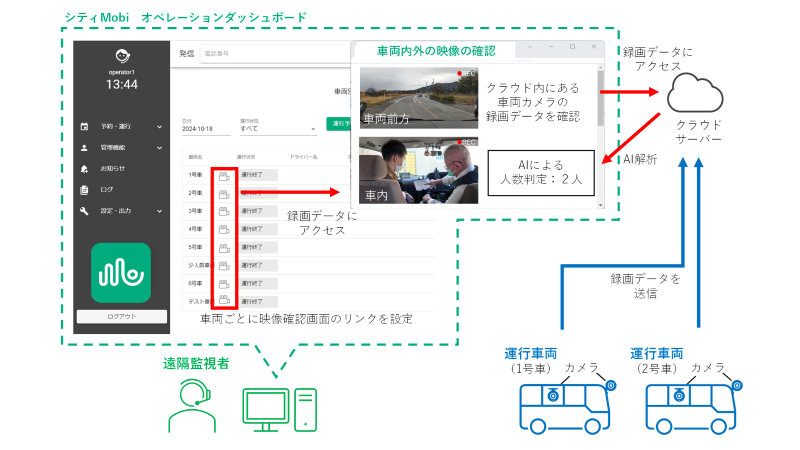Open the お知らせ notifications menu item
Image resolution: width=800 pixels, height=450 pixels.
[x=112, y=168]
